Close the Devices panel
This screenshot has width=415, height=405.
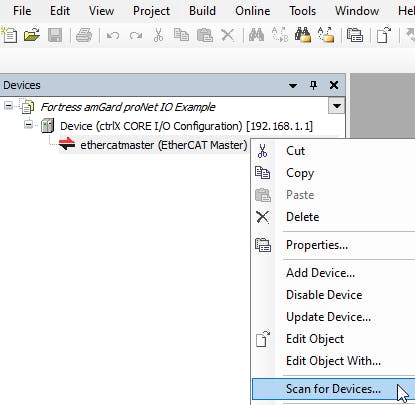[x=334, y=85]
